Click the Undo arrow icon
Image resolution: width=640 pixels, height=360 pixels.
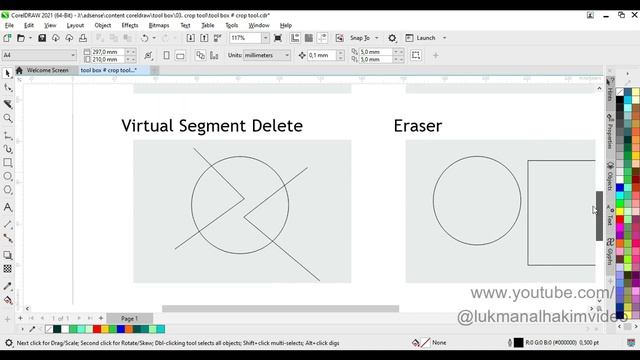click(x=144, y=38)
